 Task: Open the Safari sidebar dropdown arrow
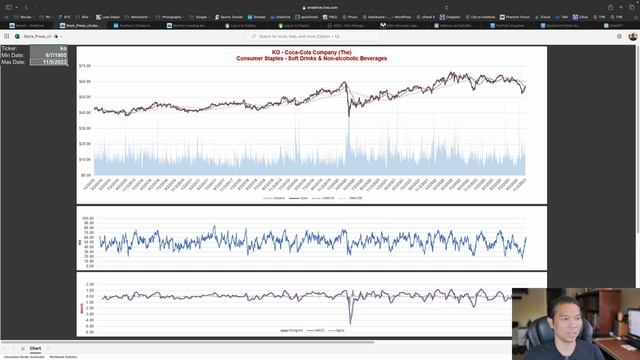coord(16,7)
